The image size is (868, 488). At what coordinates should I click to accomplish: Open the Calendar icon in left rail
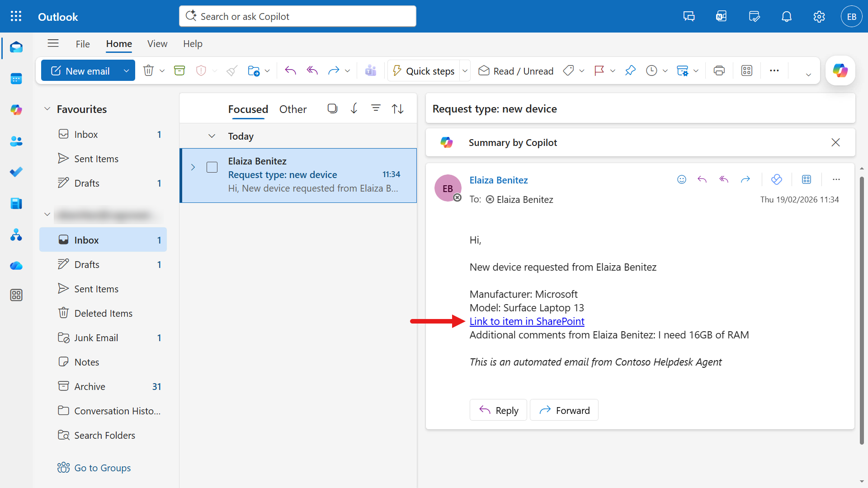(x=16, y=79)
